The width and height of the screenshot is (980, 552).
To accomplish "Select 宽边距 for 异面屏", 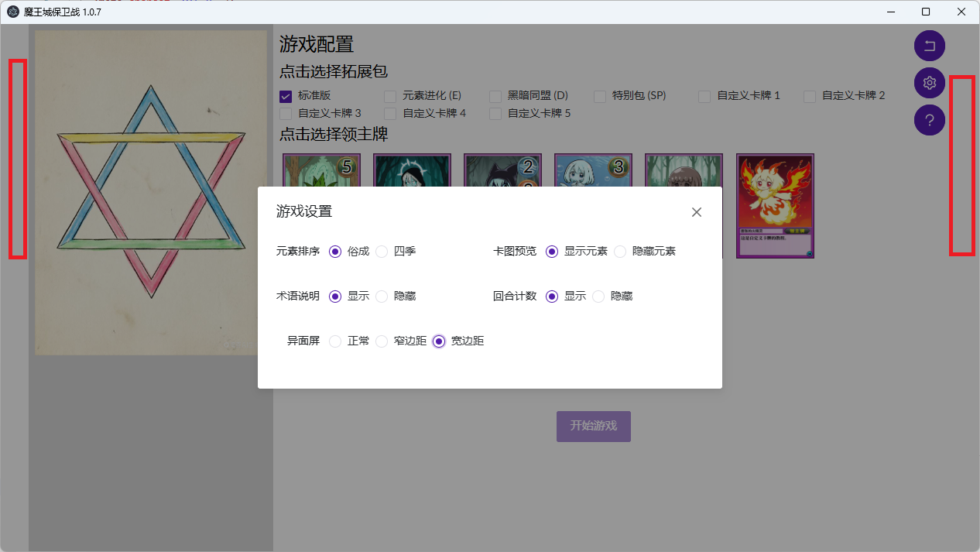I will pyautogui.click(x=439, y=341).
